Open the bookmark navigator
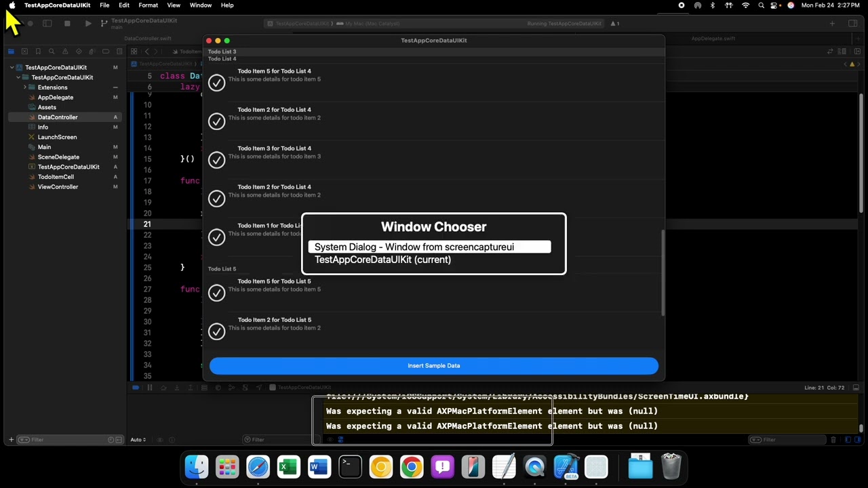 coord(38,52)
